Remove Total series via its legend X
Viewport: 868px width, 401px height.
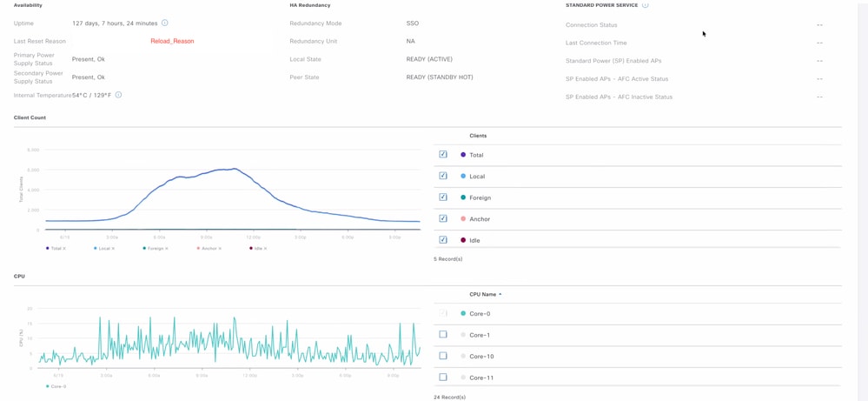[x=64, y=249]
